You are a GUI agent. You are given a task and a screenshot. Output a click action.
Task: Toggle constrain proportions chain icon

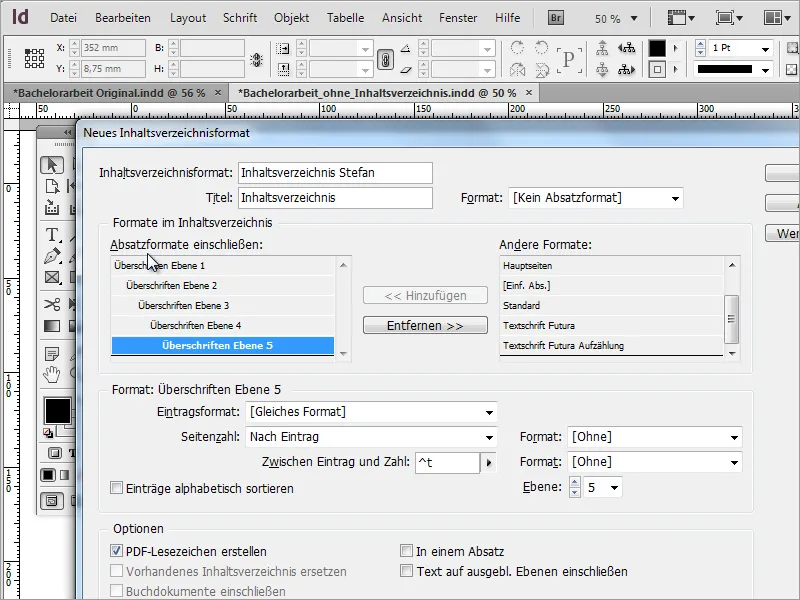(x=385, y=59)
